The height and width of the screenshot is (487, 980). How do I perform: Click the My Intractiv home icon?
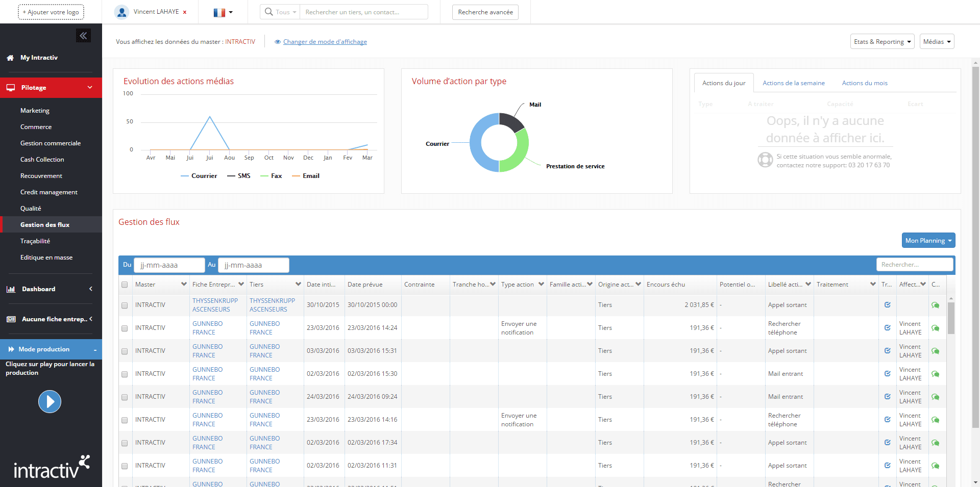pos(10,58)
